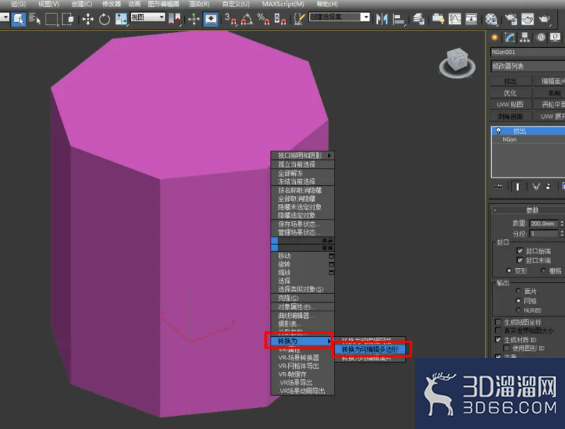The width and height of the screenshot is (565, 429).
Task: Switch to the Display panel tab
Action: coord(555,37)
